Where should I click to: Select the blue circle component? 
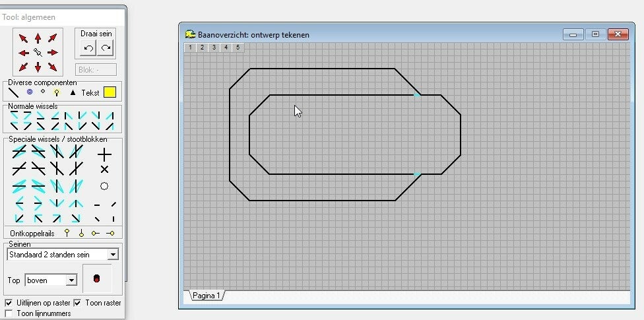click(x=29, y=92)
